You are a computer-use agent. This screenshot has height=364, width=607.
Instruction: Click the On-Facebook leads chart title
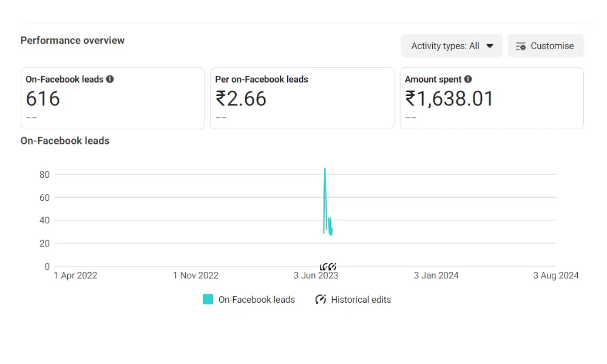(65, 140)
